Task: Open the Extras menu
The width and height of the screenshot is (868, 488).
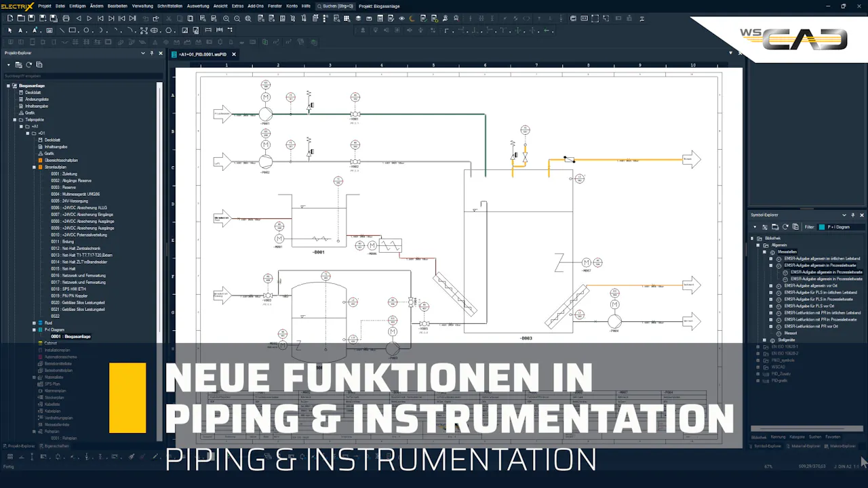Action: click(237, 6)
